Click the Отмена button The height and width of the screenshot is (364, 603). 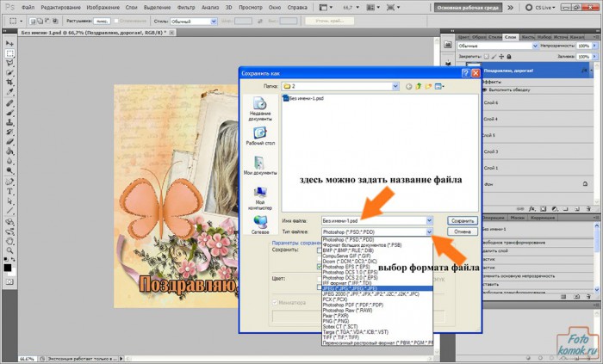[463, 231]
